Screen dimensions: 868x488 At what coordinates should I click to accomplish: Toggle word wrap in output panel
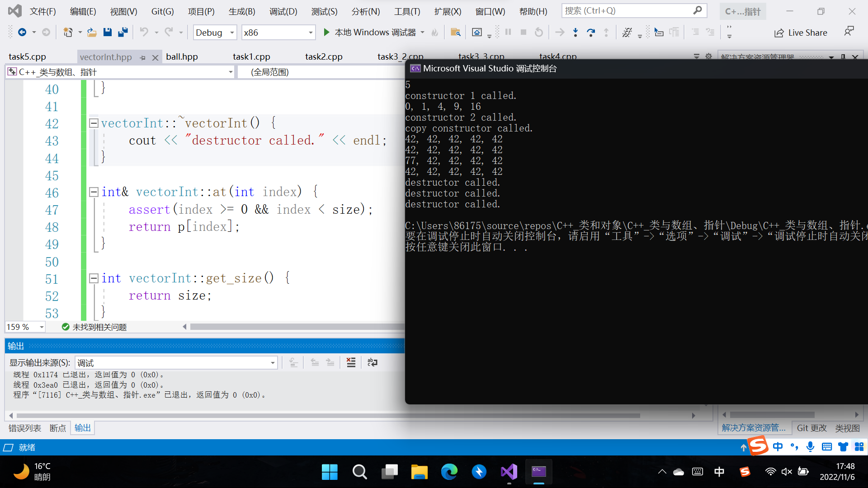372,362
